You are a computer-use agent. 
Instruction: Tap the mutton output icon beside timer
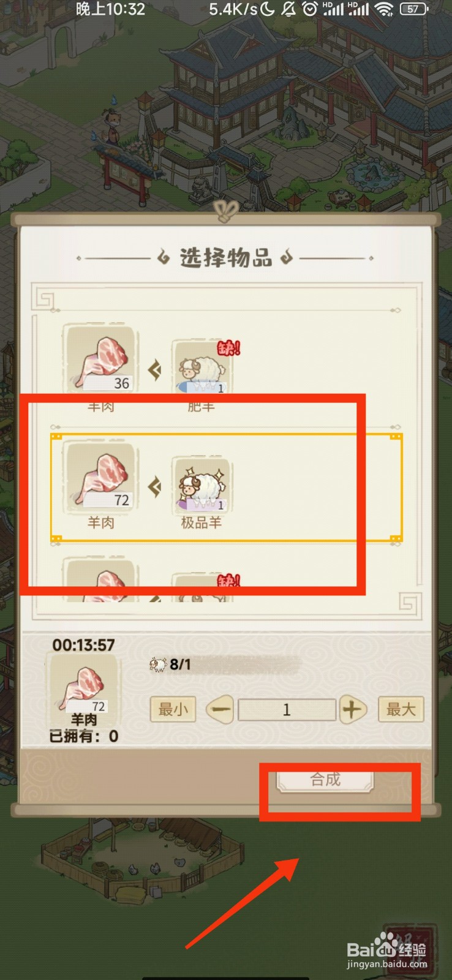[85, 684]
